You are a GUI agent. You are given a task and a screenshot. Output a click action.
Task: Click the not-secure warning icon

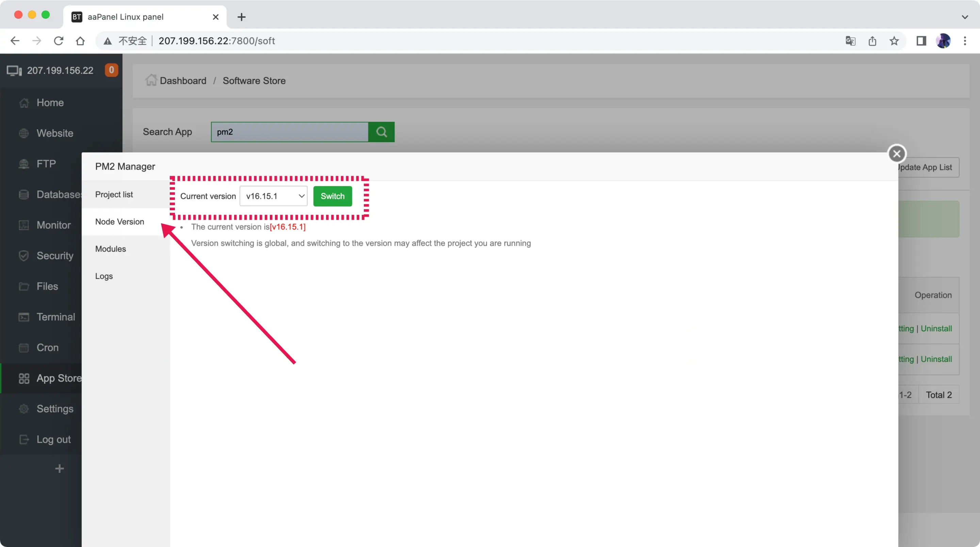coord(108,41)
